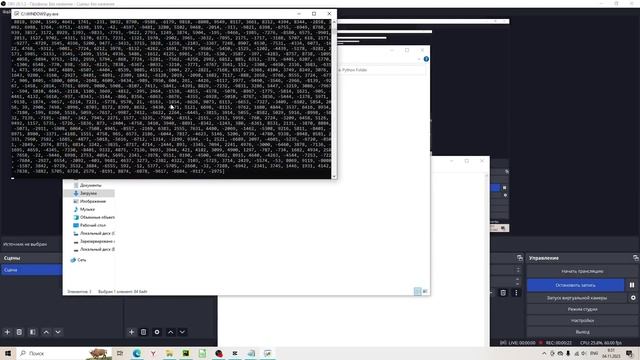Open Музыка in Explorer sidebar
This screenshot has width=640, height=360.
click(84, 209)
